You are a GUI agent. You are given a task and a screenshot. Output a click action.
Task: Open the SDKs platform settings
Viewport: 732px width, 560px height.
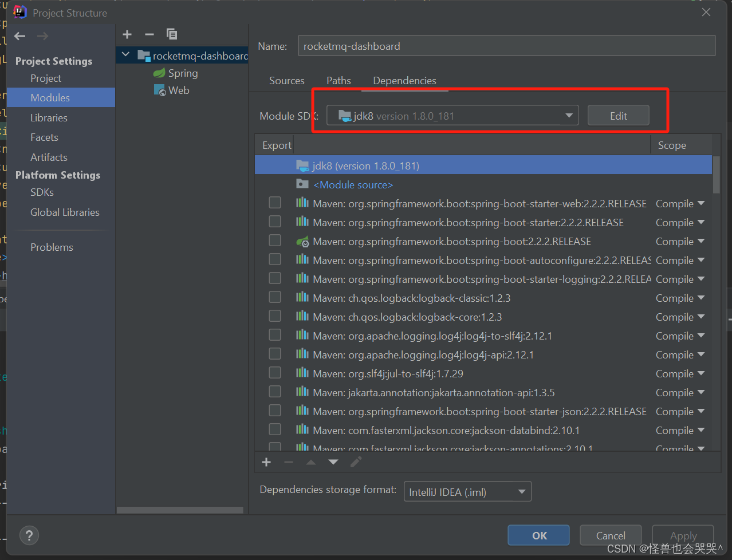(x=42, y=192)
